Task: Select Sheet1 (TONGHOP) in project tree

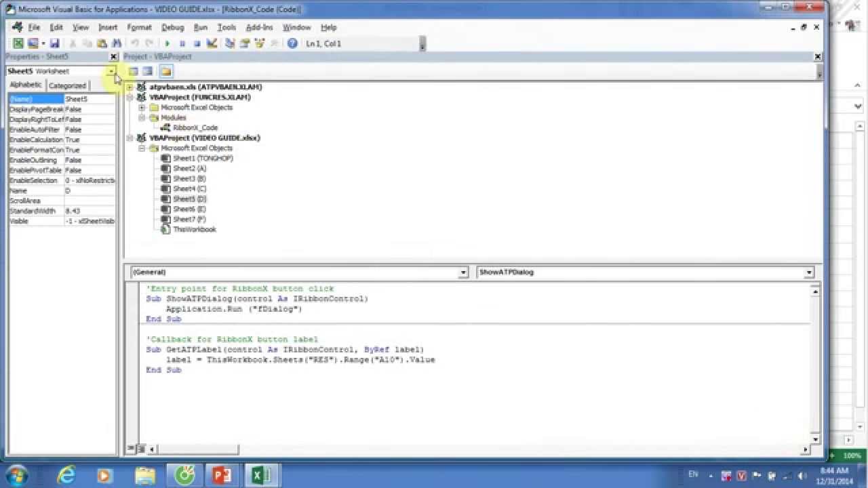Action: 203,158
